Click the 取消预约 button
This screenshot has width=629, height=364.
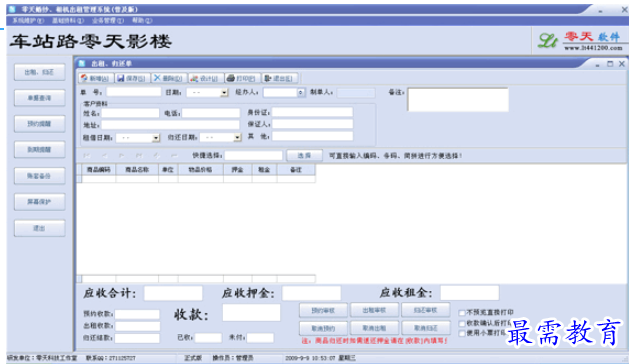323,328
